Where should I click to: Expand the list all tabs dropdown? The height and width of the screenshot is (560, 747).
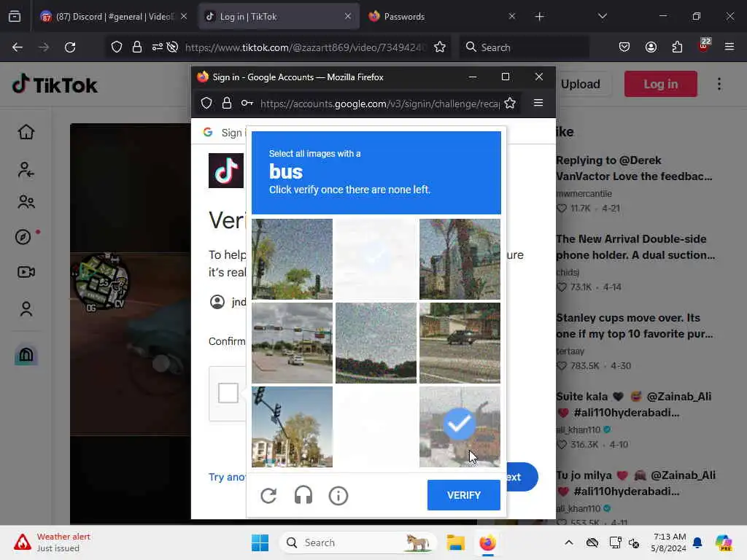602,16
